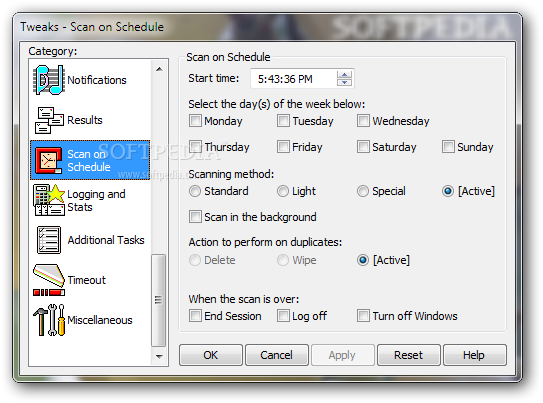Tick the Tuesday checkbox

pos(283,121)
